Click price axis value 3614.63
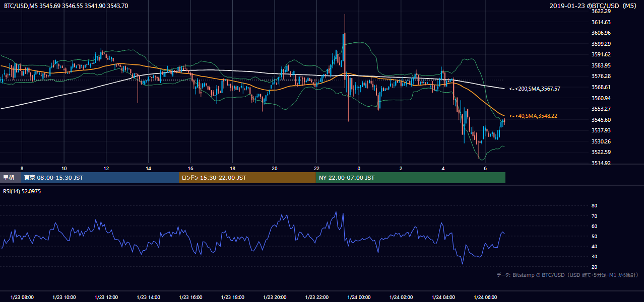644x302 pixels. pos(602,22)
